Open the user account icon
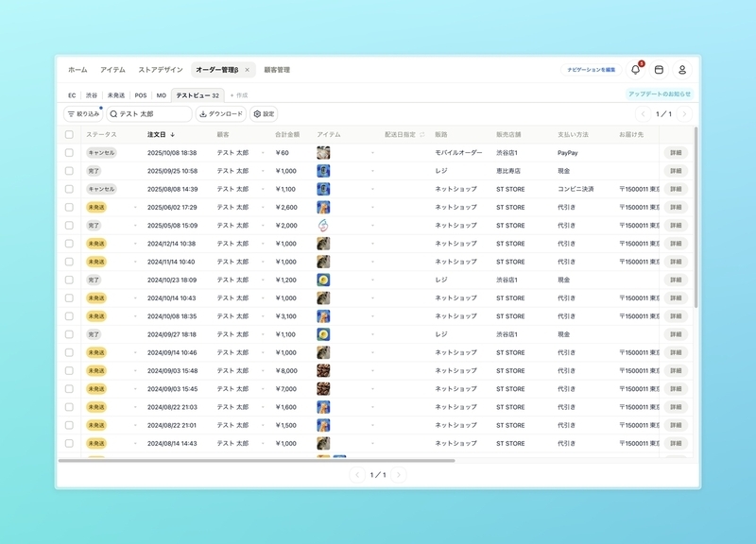The height and width of the screenshot is (544, 756). [681, 70]
